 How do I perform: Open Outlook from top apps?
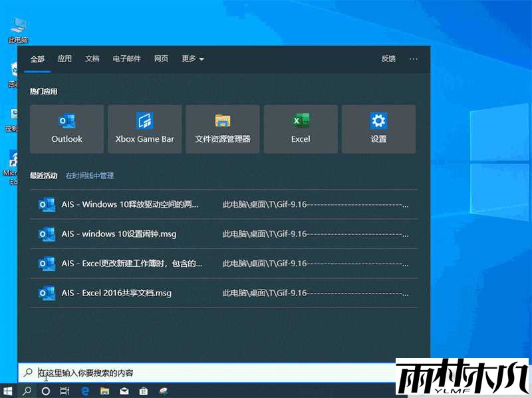pyautogui.click(x=66, y=128)
